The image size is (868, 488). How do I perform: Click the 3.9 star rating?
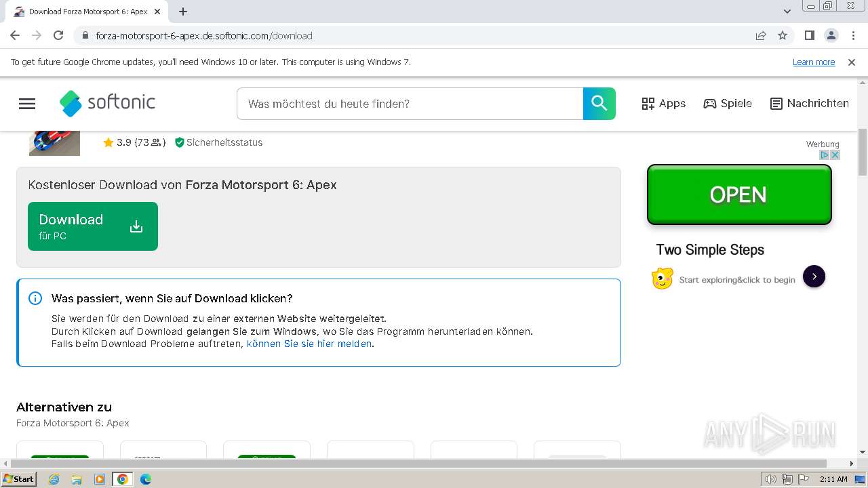click(x=134, y=142)
